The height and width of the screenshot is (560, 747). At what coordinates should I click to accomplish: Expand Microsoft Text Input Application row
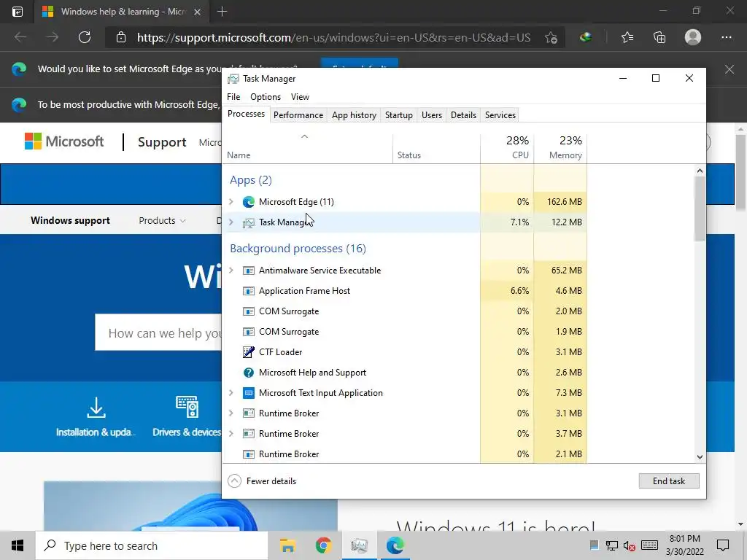[231, 393]
